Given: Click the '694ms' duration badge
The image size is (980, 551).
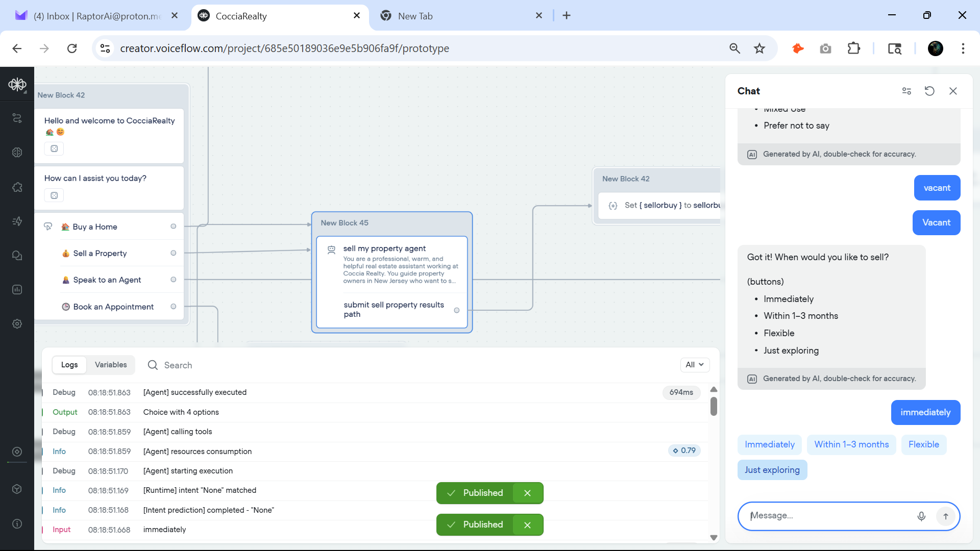Looking at the screenshot, I should (681, 392).
